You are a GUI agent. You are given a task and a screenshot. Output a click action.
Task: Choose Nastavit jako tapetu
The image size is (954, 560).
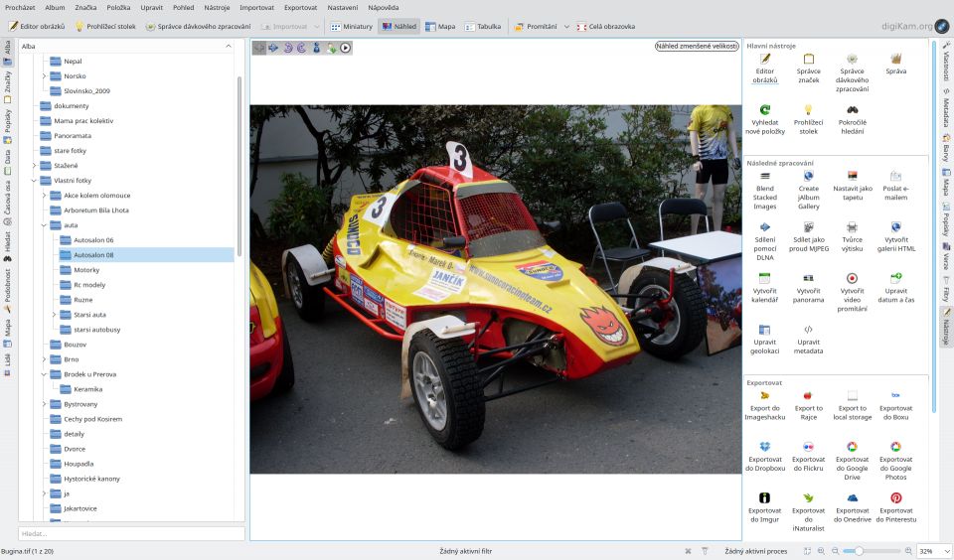852,186
